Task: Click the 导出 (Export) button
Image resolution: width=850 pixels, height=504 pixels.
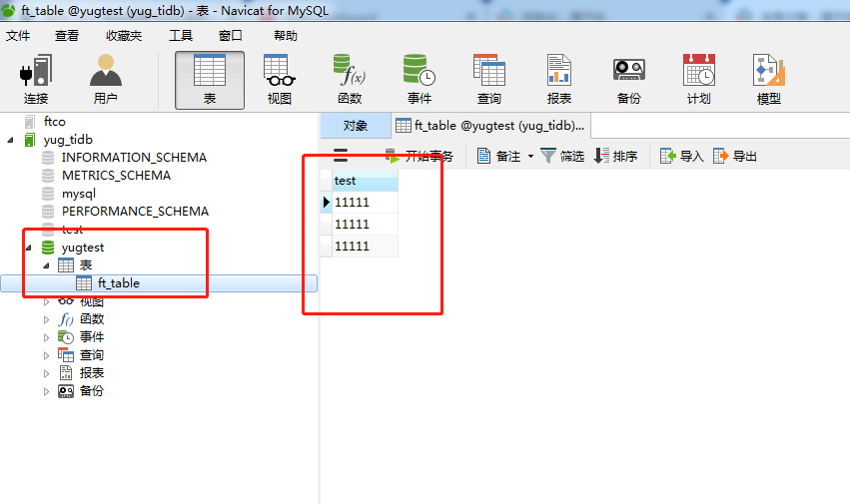Action: 734,156
